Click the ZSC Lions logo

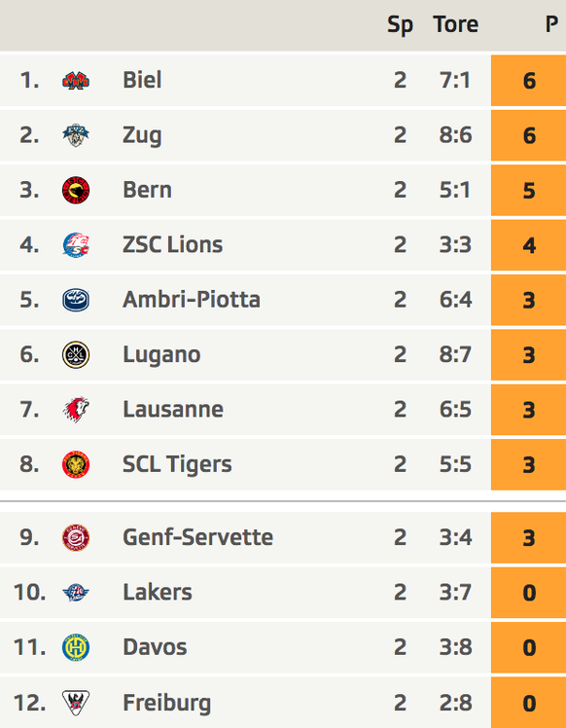point(76,245)
